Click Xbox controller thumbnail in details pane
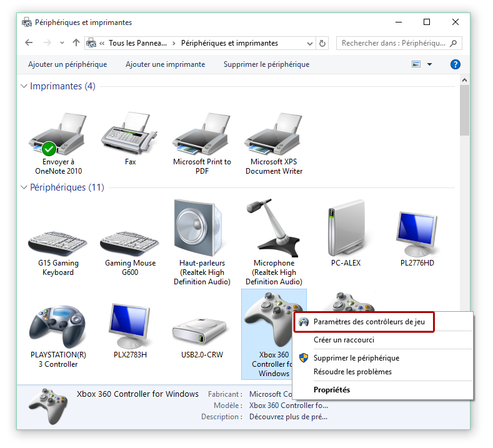Screen dimensions: 493x448 pos(48,407)
